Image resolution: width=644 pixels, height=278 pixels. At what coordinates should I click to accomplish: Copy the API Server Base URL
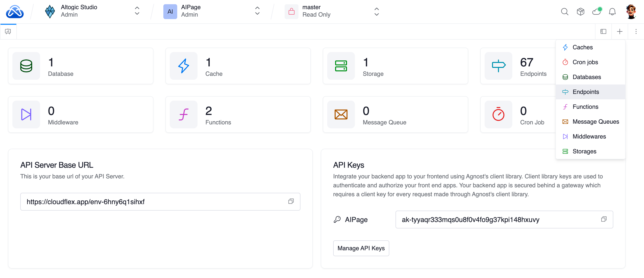(291, 201)
